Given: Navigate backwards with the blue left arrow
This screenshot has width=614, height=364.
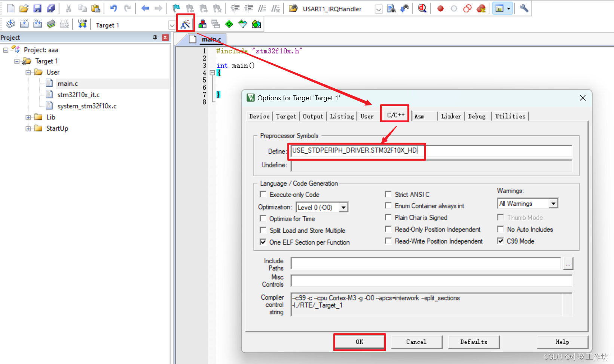Looking at the screenshot, I should pyautogui.click(x=145, y=8).
